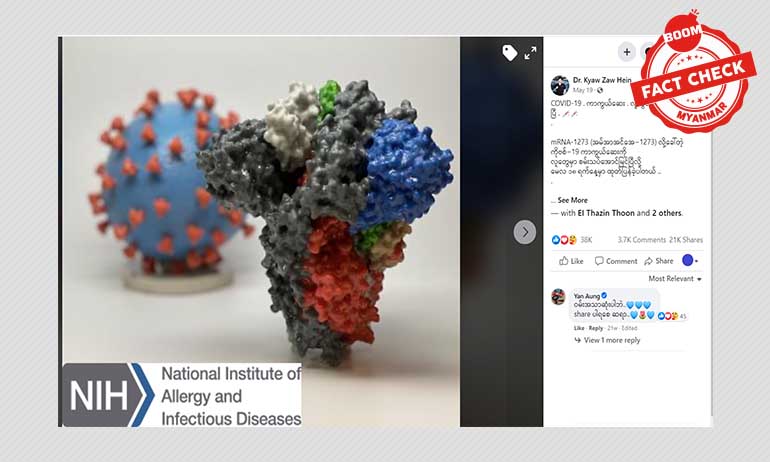Image resolution: width=770 pixels, height=462 pixels.
Task: Open Dr. Kyaw Zaw Hein name link
Action: (602, 80)
